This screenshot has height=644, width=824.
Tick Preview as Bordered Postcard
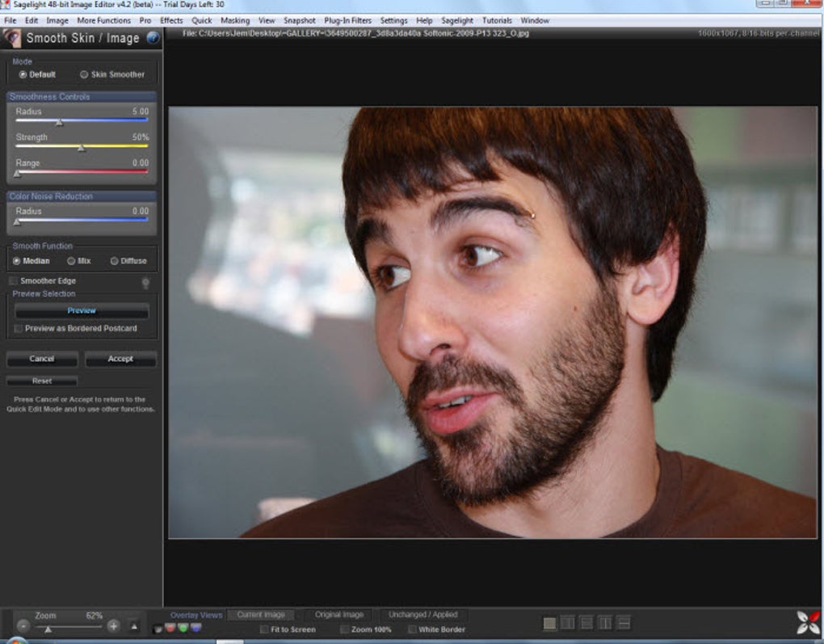(19, 329)
